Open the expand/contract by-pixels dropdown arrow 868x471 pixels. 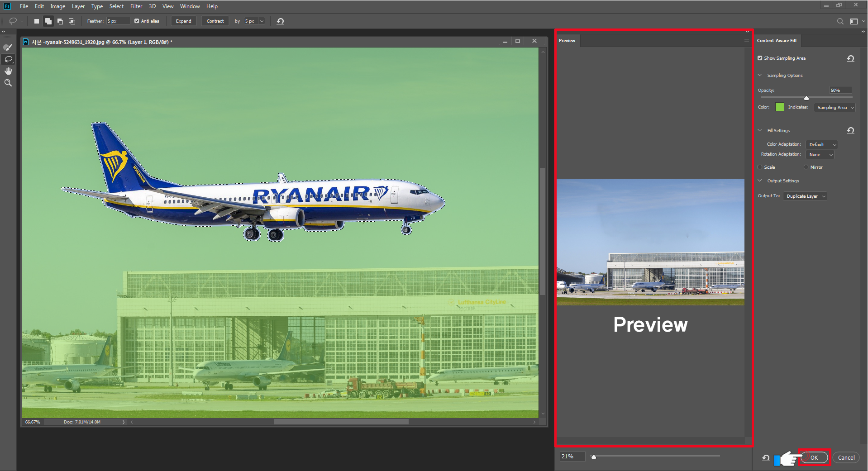point(262,21)
